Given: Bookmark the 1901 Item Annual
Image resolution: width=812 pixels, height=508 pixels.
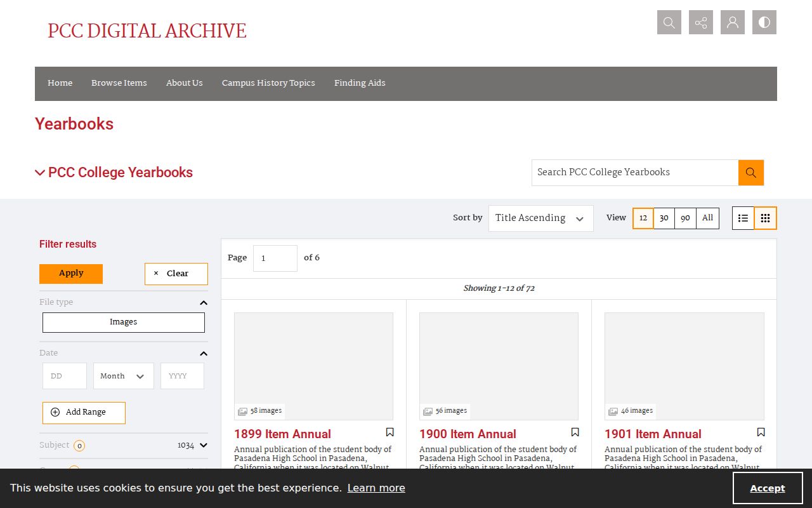Looking at the screenshot, I should pyautogui.click(x=761, y=432).
